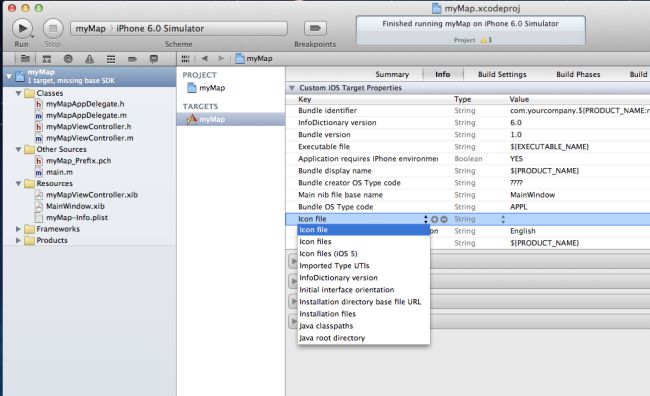650x396 pixels.
Task: Open myMap_Prefix.pch
Action: point(78,160)
